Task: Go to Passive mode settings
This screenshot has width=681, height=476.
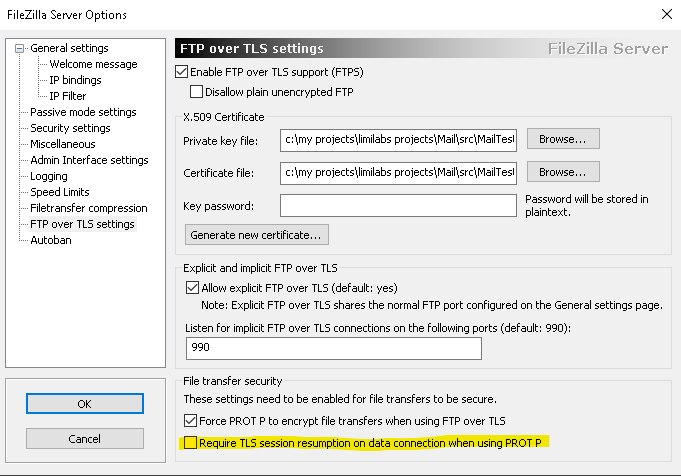Action: [83, 112]
